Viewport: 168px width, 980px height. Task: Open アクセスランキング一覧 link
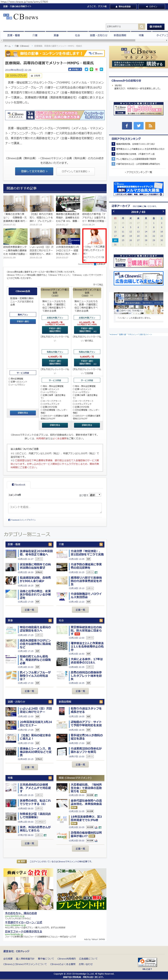coord(139,172)
